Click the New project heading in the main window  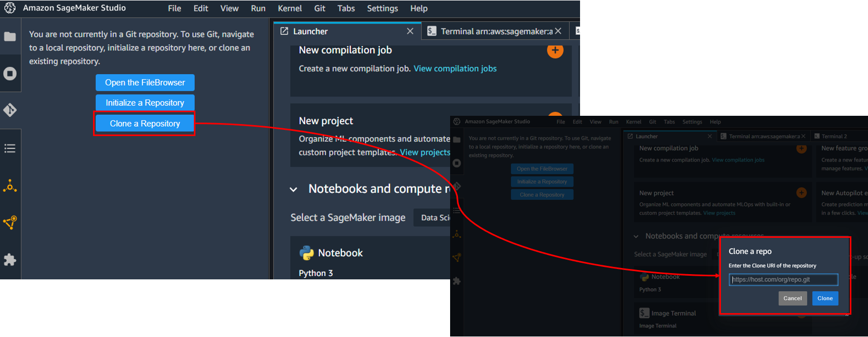click(x=326, y=121)
